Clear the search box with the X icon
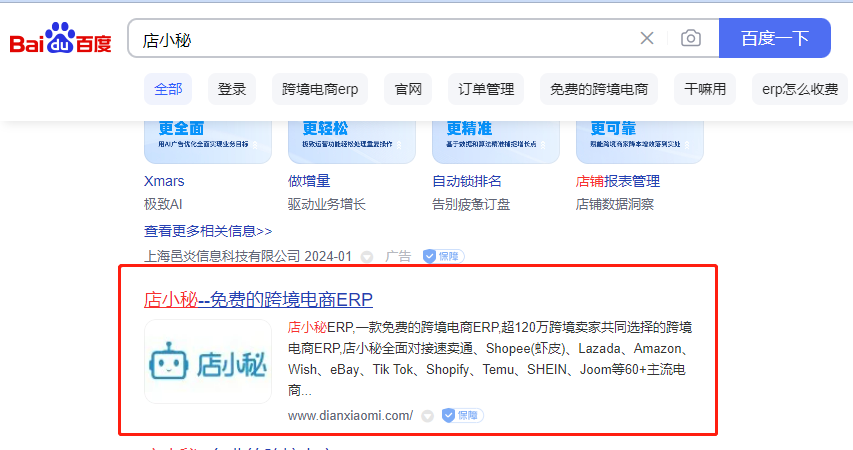This screenshot has height=450, width=853. coord(647,38)
